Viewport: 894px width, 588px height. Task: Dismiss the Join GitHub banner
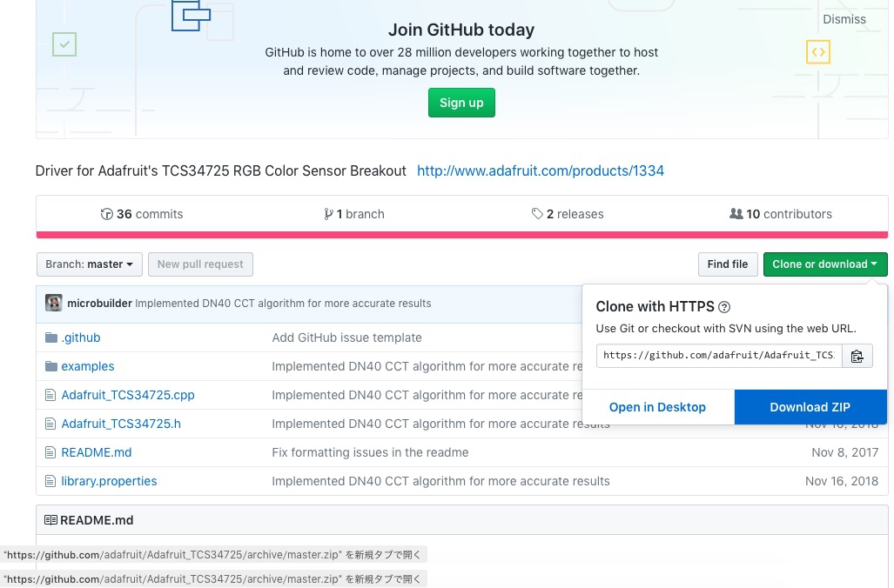pyautogui.click(x=844, y=19)
